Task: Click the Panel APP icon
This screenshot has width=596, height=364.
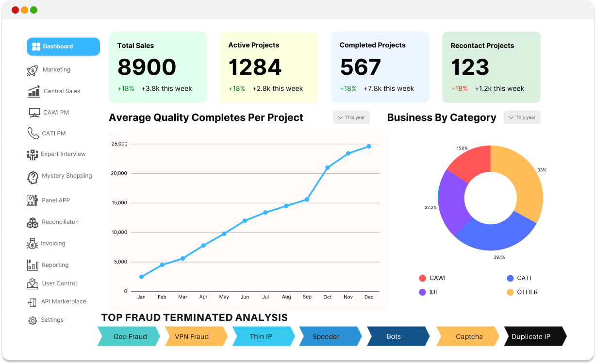Action: (33, 200)
